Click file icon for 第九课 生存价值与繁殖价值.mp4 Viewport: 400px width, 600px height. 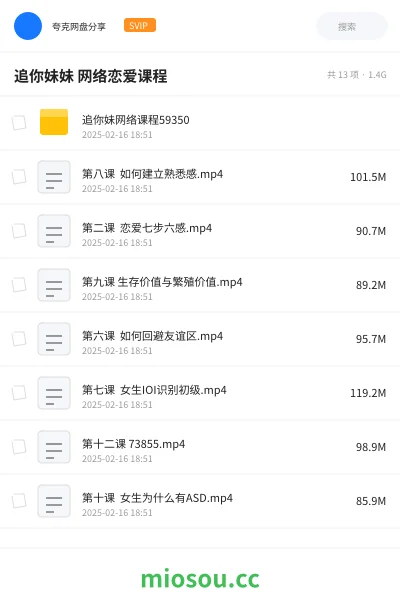point(54,285)
